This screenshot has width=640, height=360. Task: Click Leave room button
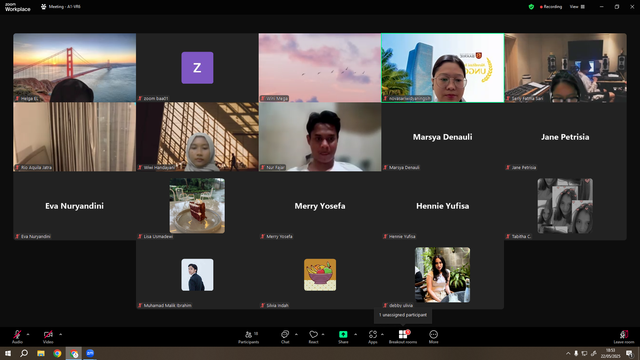pyautogui.click(x=624, y=337)
